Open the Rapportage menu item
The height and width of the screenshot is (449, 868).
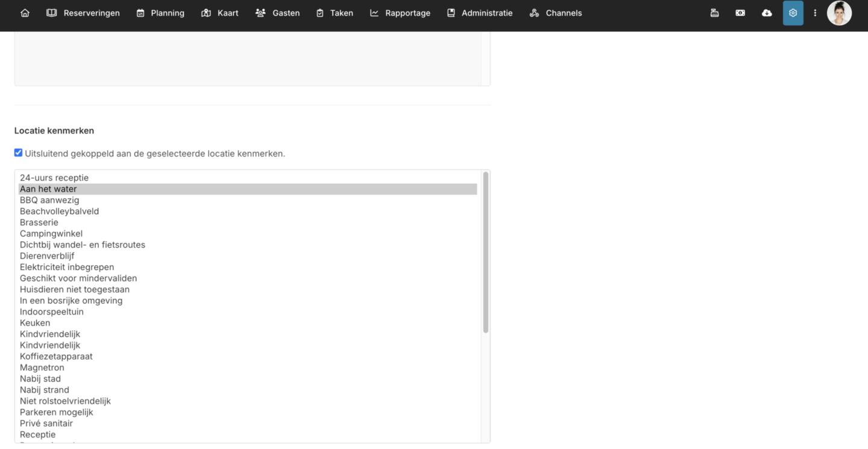pyautogui.click(x=400, y=13)
